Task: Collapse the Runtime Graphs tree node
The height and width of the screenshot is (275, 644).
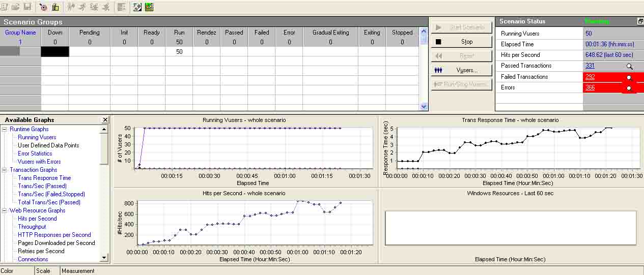Action: click(x=5, y=129)
